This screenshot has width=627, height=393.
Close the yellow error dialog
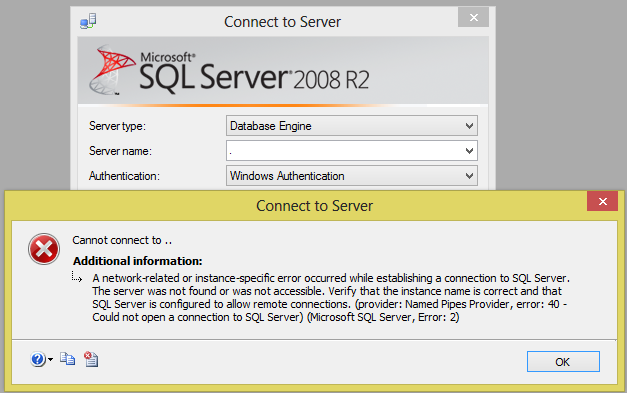click(x=602, y=201)
